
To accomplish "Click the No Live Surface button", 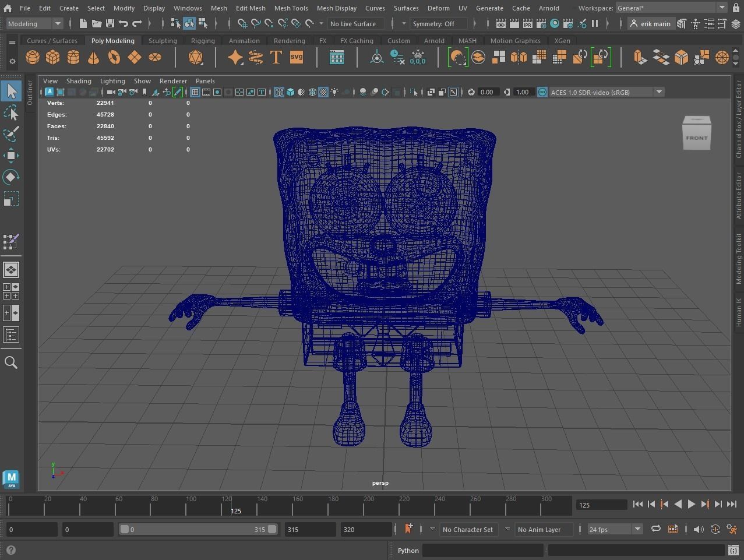I will [x=355, y=23].
